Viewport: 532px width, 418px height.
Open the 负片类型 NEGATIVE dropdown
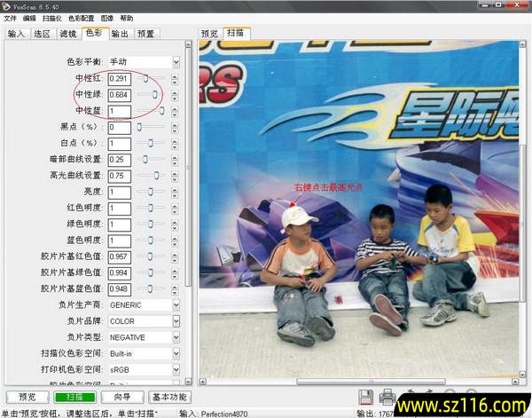click(x=176, y=337)
